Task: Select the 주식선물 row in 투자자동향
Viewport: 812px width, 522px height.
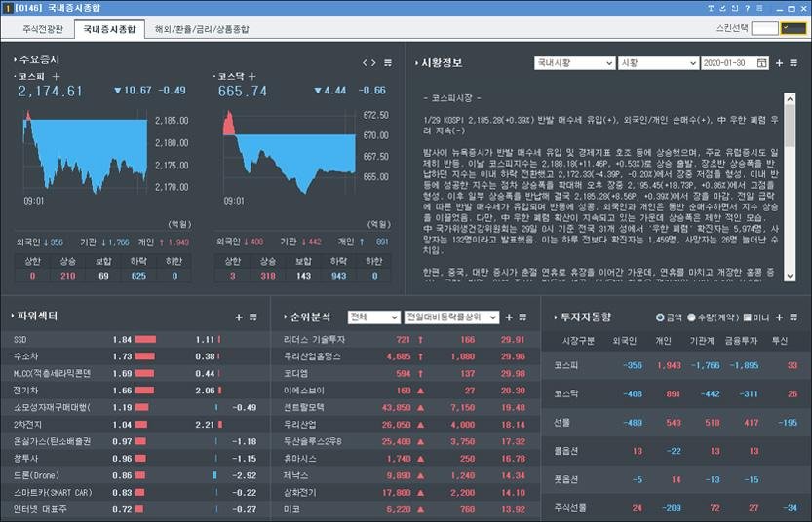Action: [x=676, y=508]
